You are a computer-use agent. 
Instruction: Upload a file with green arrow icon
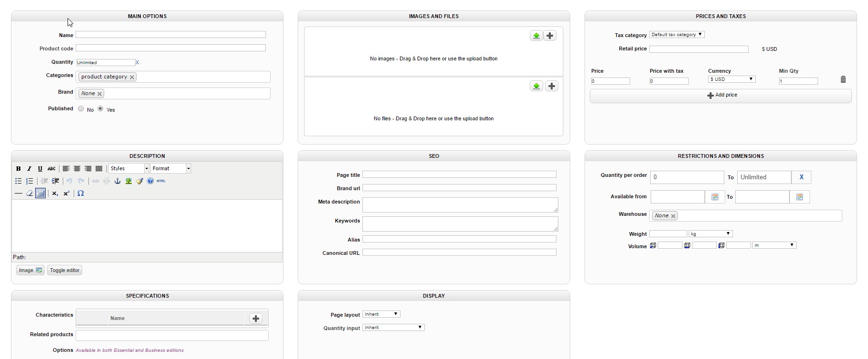(536, 86)
